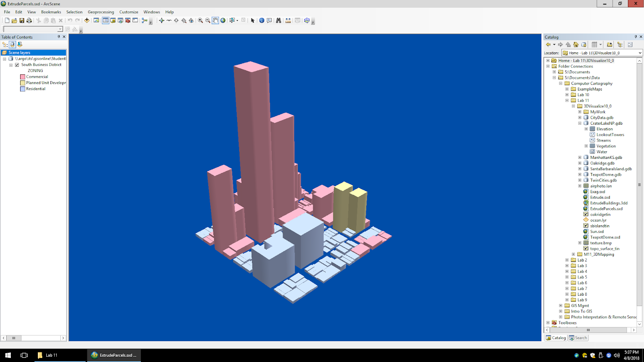This screenshot has width=644, height=362.
Task: Open ExtrudeBuildings.3dd from the Catalog tree
Action: pyautogui.click(x=609, y=203)
